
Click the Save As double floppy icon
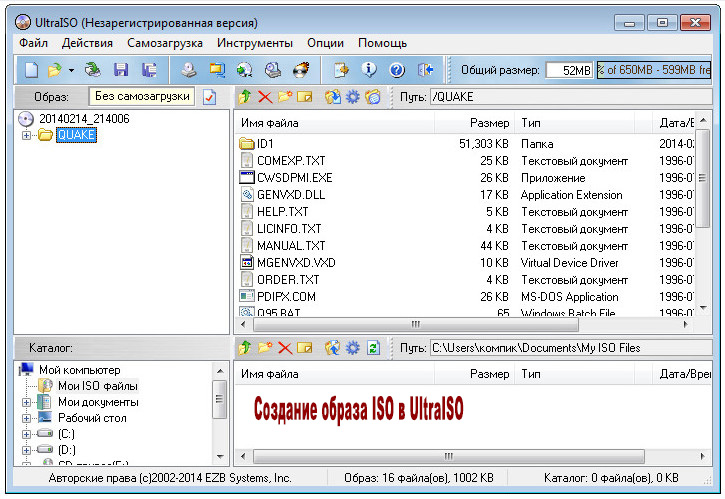149,70
